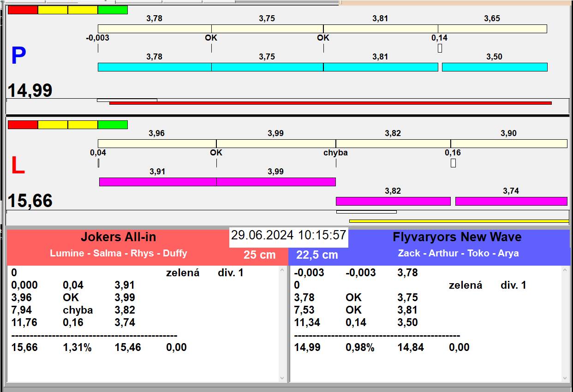Select row 0,000 0,04 3,91 in Jokers list
573x392 pixels.
click(73, 285)
